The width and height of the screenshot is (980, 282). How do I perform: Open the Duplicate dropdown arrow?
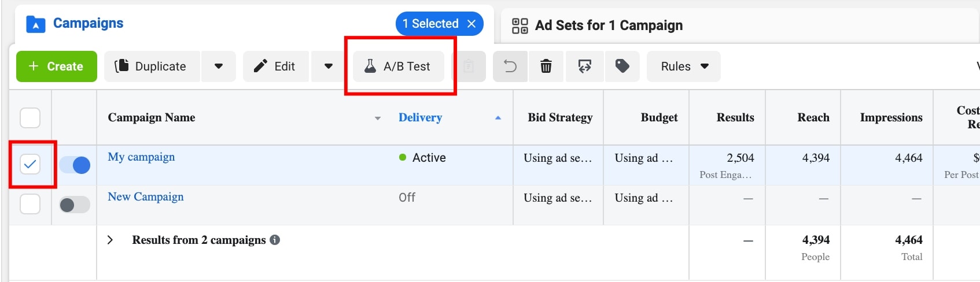coord(219,66)
